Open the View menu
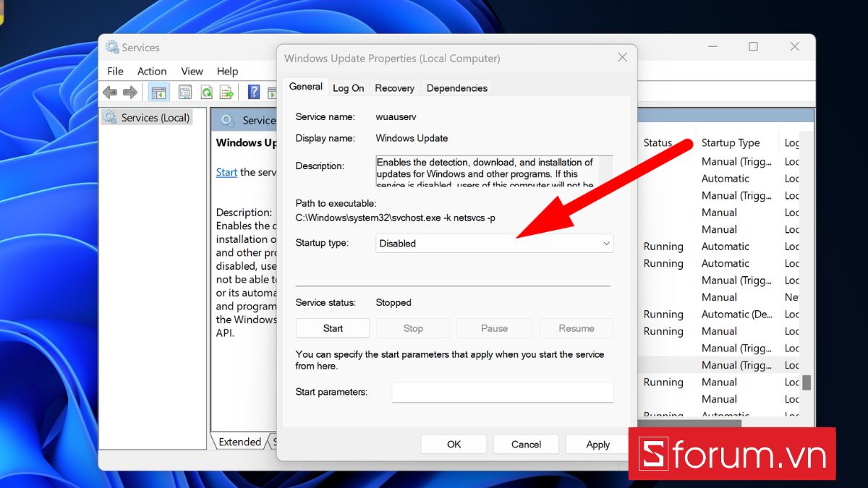 [192, 71]
